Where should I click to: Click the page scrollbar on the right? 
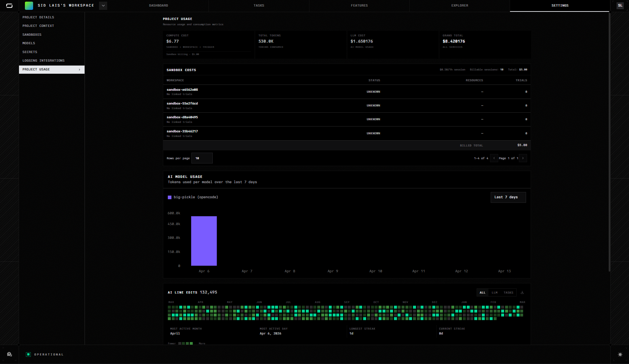[609, 143]
